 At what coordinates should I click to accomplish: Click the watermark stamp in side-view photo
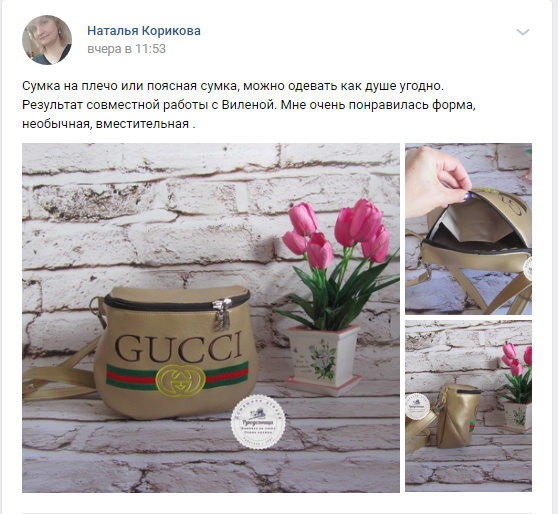[418, 406]
